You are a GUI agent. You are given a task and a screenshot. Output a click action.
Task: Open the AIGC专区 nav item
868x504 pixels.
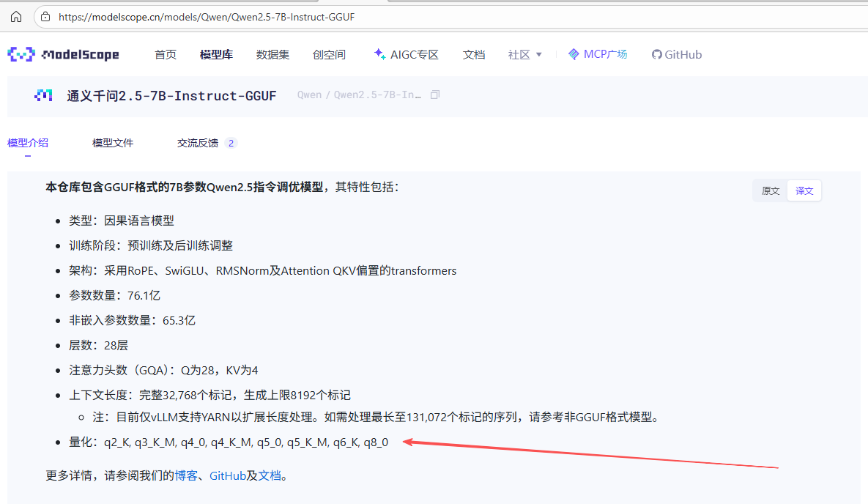pos(407,54)
